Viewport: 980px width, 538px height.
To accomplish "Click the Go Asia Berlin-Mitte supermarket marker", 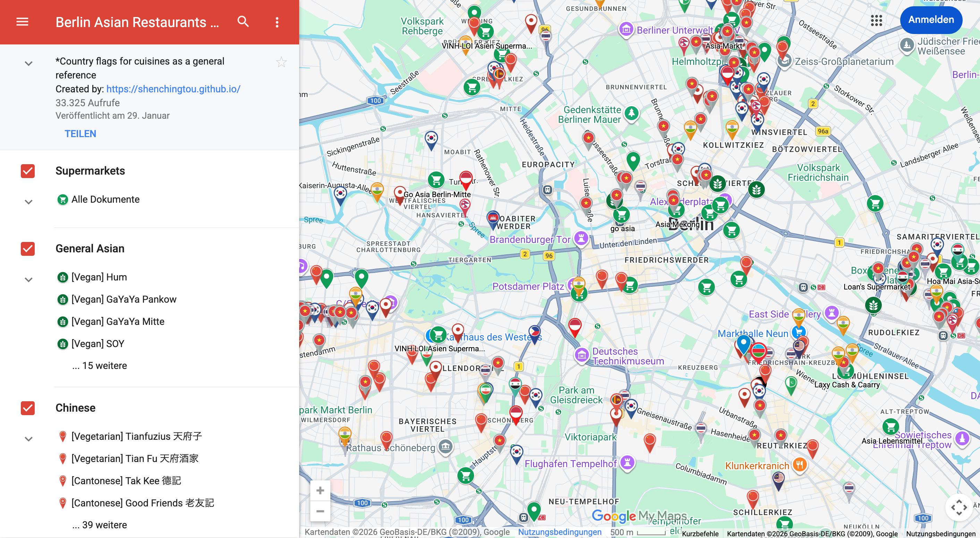I will click(x=436, y=179).
